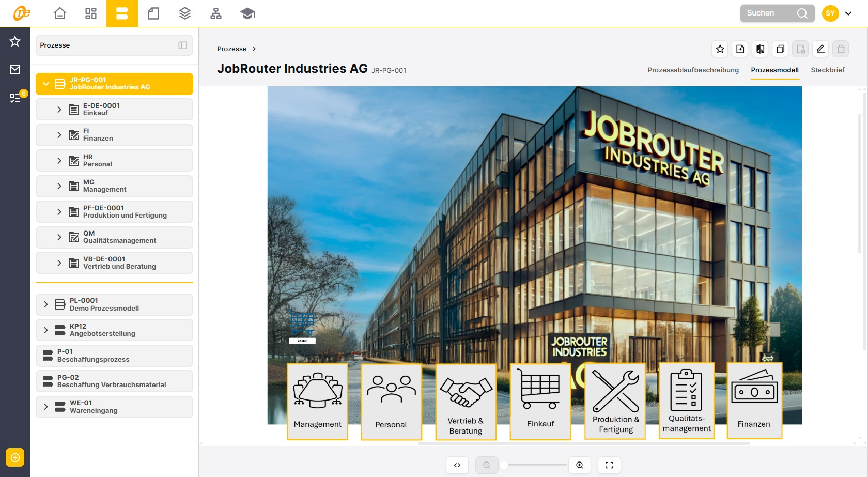Collapse the JR-PG-001 JobRouter Industries AG node
868x477 pixels.
[46, 84]
